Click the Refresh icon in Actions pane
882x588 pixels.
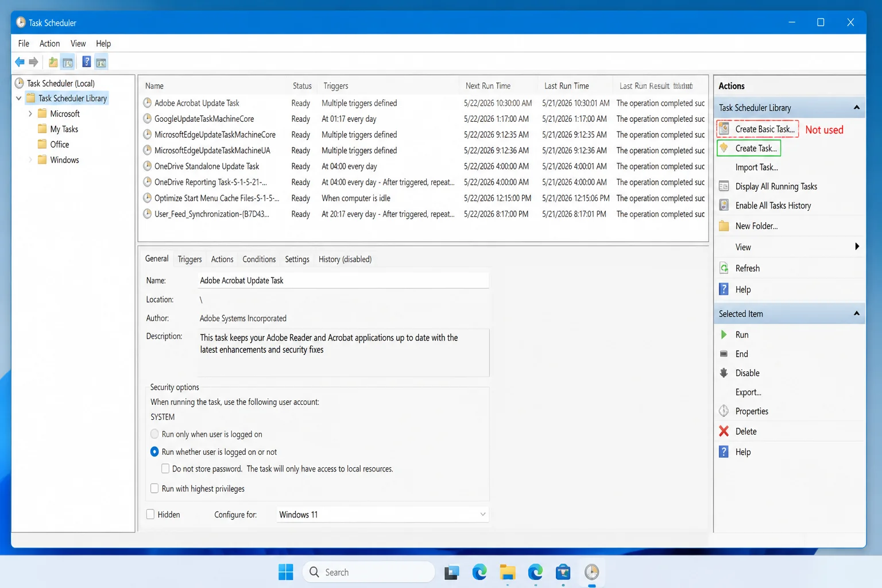pyautogui.click(x=724, y=268)
